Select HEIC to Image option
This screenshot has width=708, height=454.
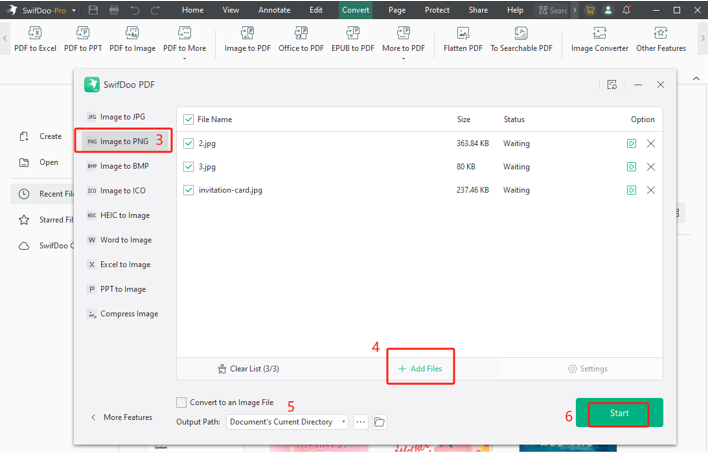coord(123,215)
